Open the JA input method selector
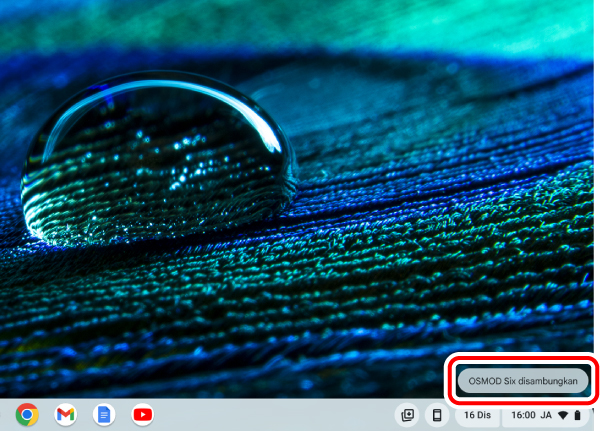The height and width of the screenshot is (431, 600). pyautogui.click(x=546, y=414)
